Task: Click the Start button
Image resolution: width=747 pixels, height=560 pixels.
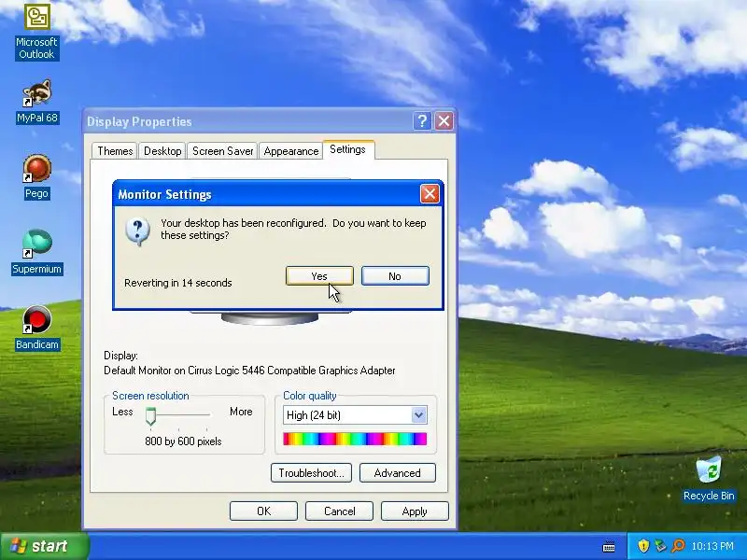Action: [x=44, y=546]
